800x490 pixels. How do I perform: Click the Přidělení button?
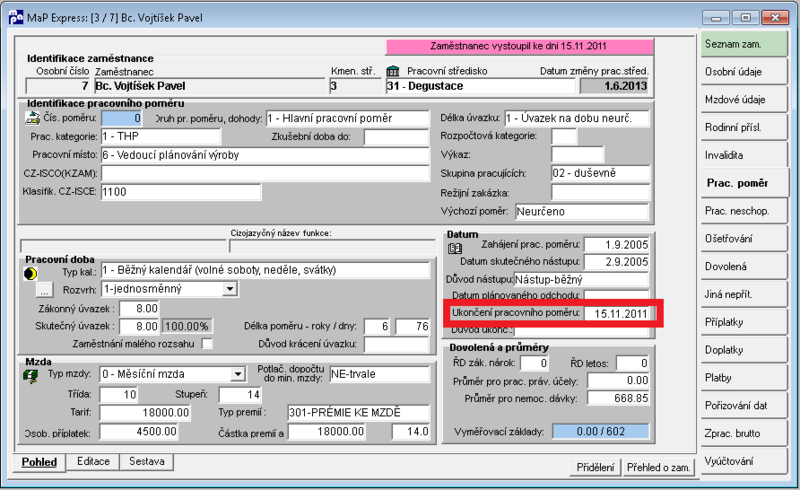pyautogui.click(x=595, y=467)
